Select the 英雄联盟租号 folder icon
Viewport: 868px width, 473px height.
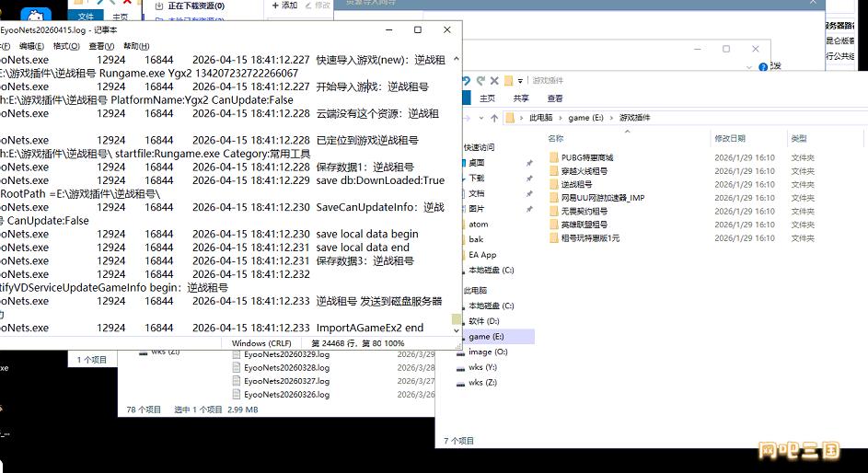pos(553,225)
